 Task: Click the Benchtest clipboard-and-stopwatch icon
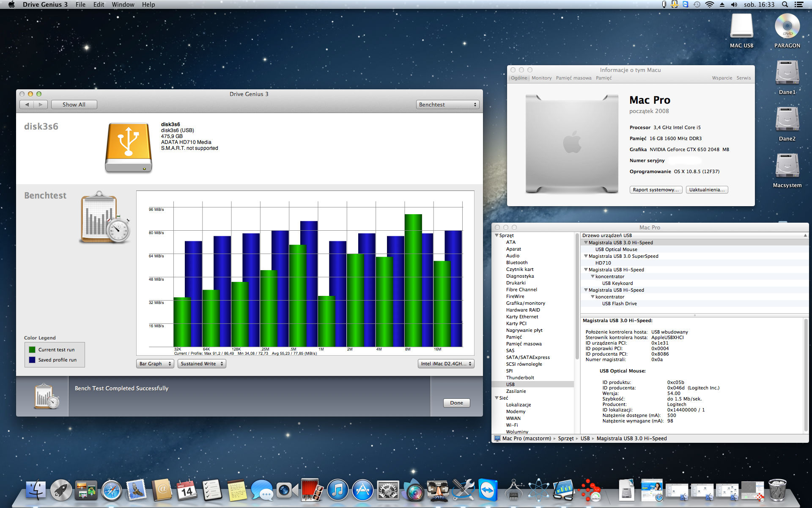click(105, 217)
